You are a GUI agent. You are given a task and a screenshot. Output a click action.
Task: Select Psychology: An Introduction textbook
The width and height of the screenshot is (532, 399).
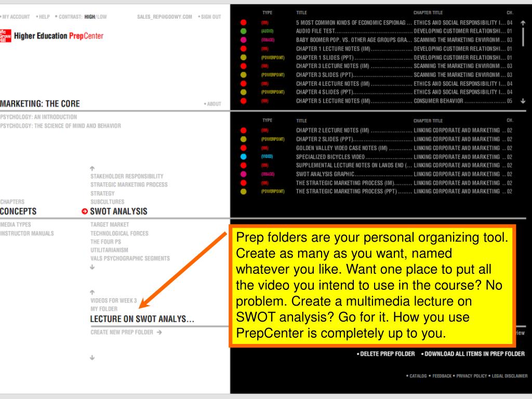(x=38, y=117)
